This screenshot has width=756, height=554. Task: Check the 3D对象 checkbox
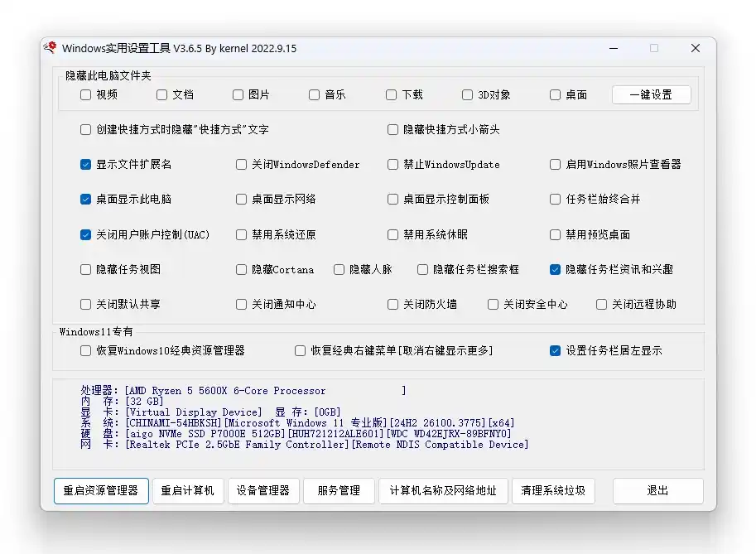467,95
